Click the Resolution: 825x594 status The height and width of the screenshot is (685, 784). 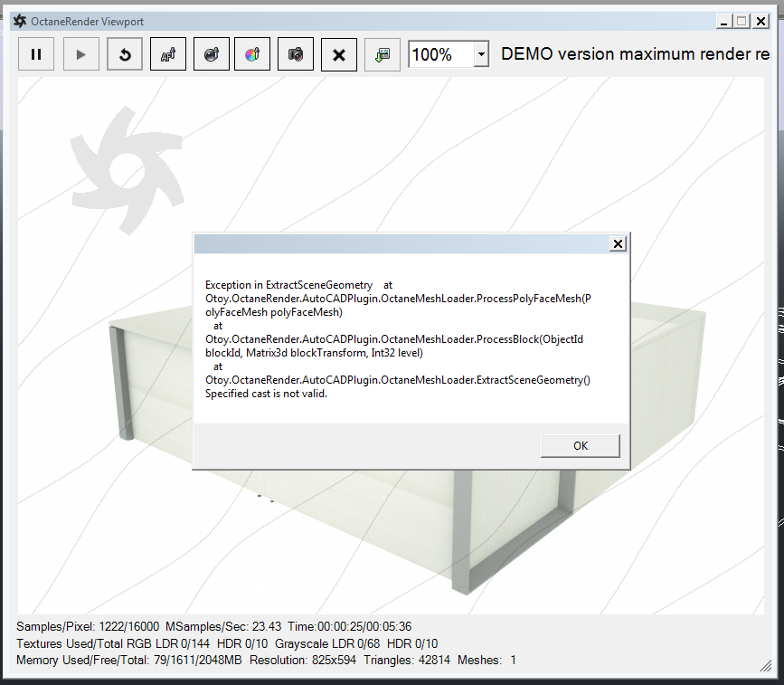coord(303,660)
